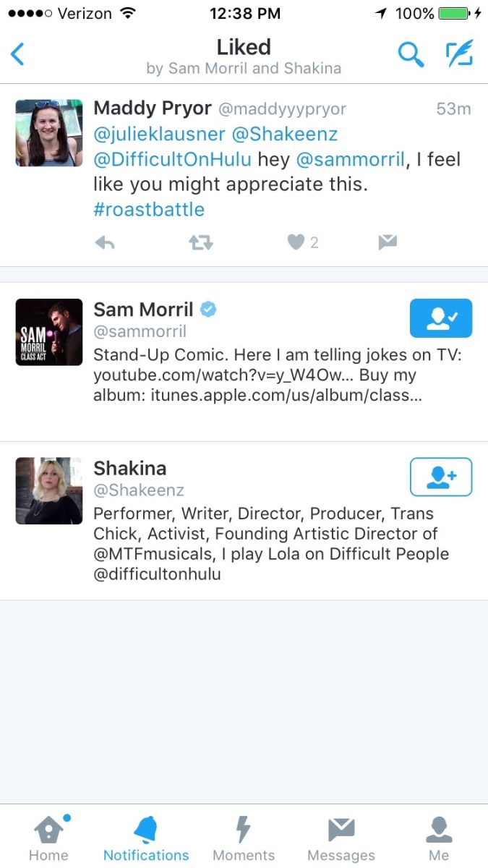488x868 pixels.
Task: Share tweet via direct message icon
Action: pos(388,243)
